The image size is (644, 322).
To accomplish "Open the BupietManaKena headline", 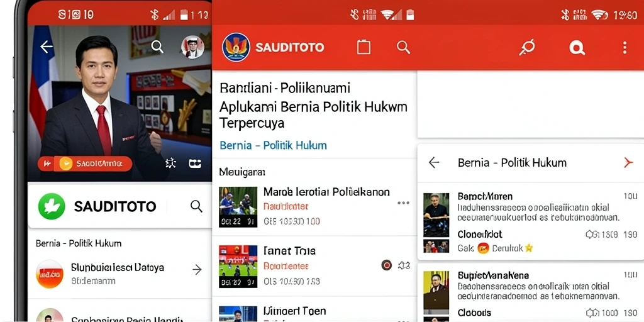I will (x=493, y=275).
